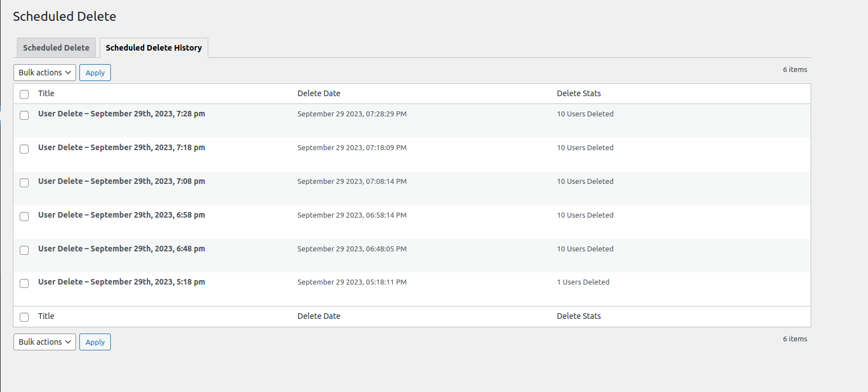Select the Scheduled Delete History tab
Screen dimensions: 868x392
point(153,47)
